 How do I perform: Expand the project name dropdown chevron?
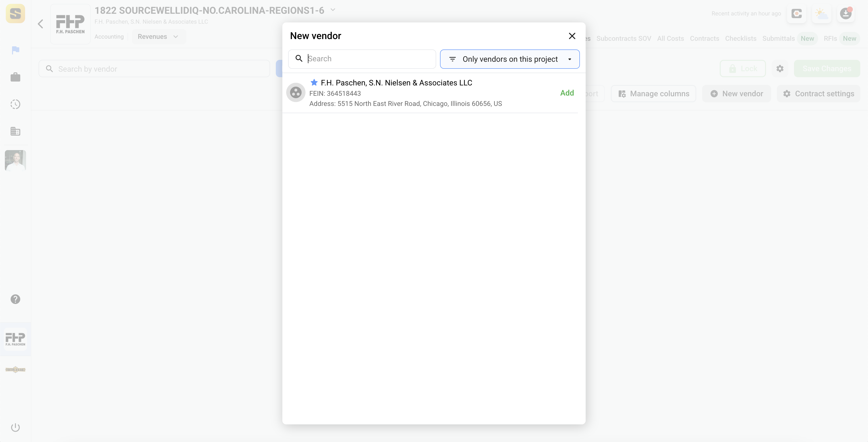pos(333,10)
